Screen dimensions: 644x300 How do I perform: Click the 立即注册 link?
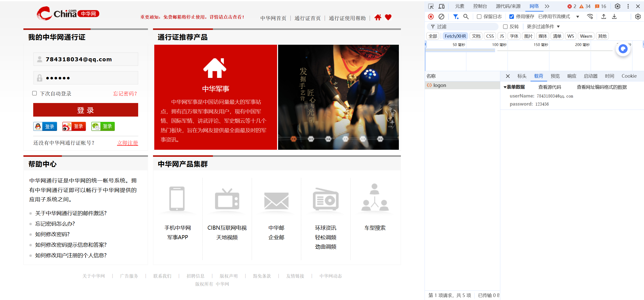coord(127,143)
